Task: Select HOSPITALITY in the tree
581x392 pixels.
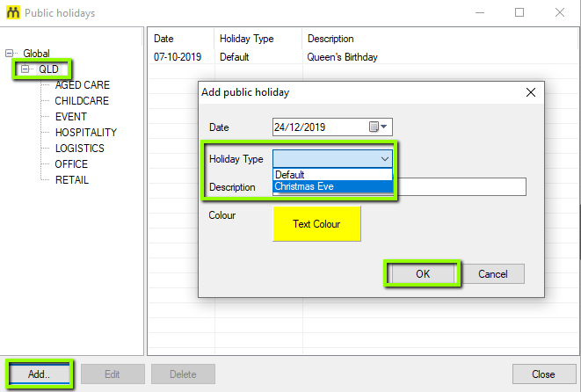Action: coord(86,132)
